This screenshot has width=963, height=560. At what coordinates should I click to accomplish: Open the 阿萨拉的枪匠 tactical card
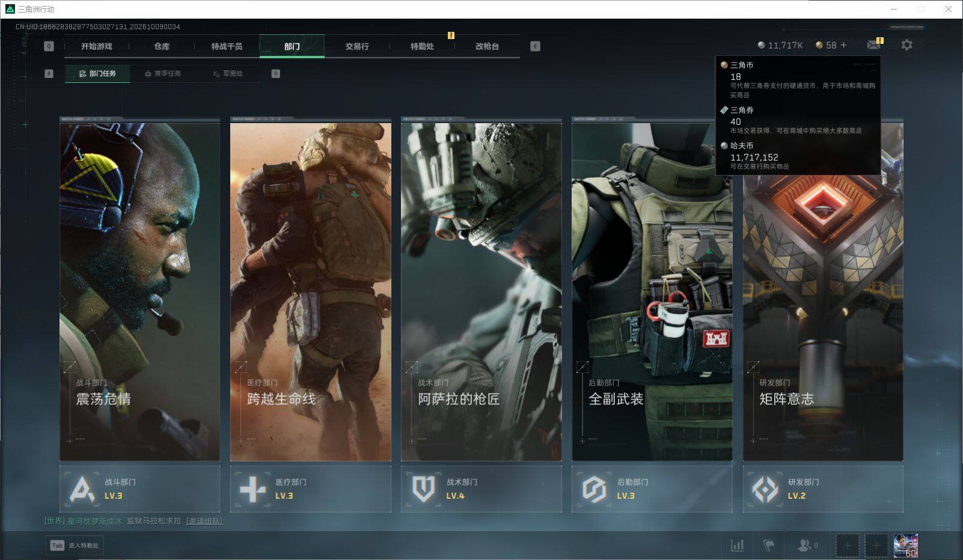click(x=481, y=289)
